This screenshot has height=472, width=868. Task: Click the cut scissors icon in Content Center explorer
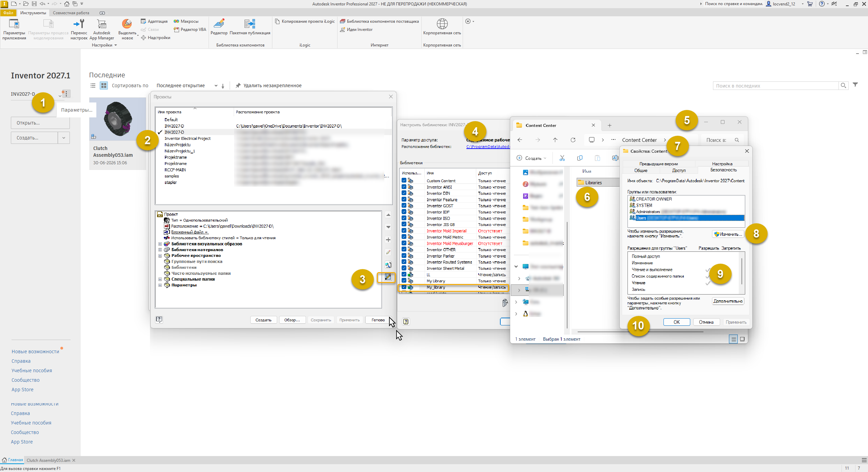coord(562,158)
